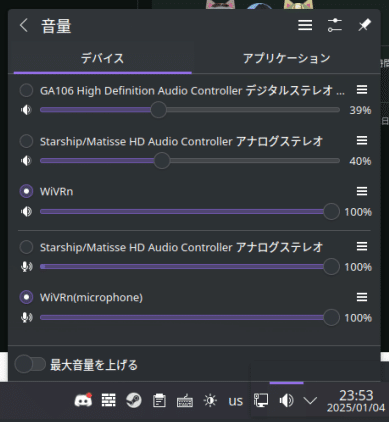Open the menu for the WiVRn output device
Viewport: 389px width, 422px height.
tap(362, 191)
